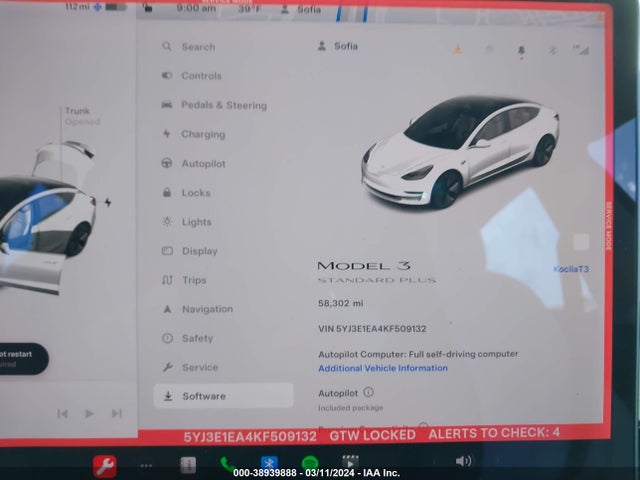Tap the cellular signal strength icon
This screenshot has height=480, width=640.
pos(581,50)
